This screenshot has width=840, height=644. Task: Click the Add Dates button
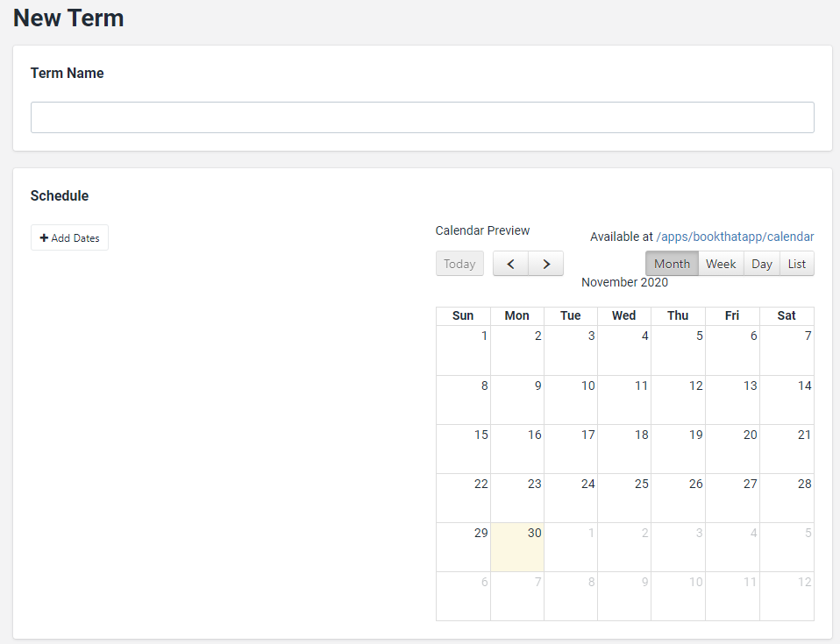[69, 238]
